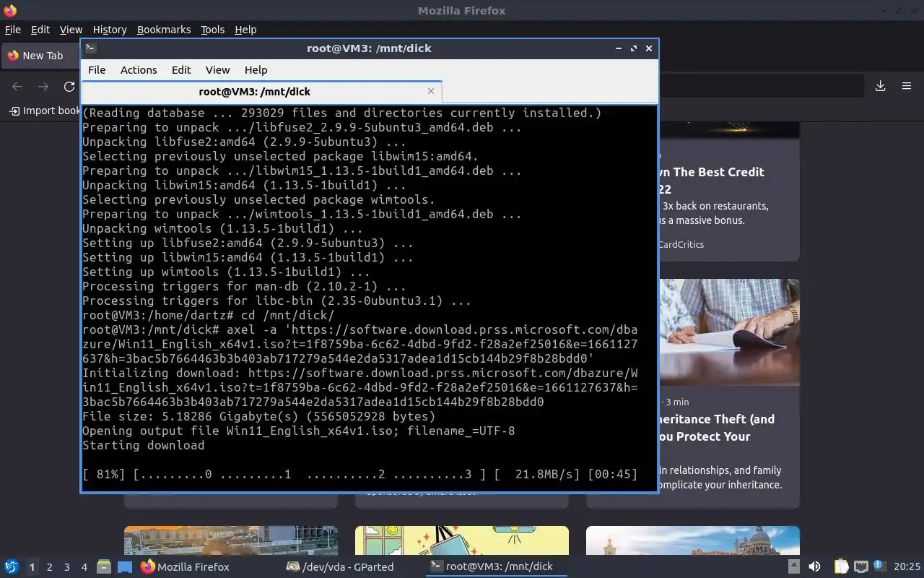Open Firefox hamburger application menu
This screenshot has height=578, width=924.
[907, 86]
